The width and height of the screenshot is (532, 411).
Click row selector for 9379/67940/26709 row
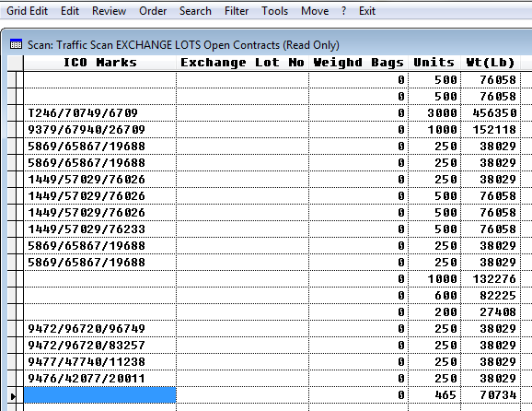pyautogui.click(x=12, y=130)
